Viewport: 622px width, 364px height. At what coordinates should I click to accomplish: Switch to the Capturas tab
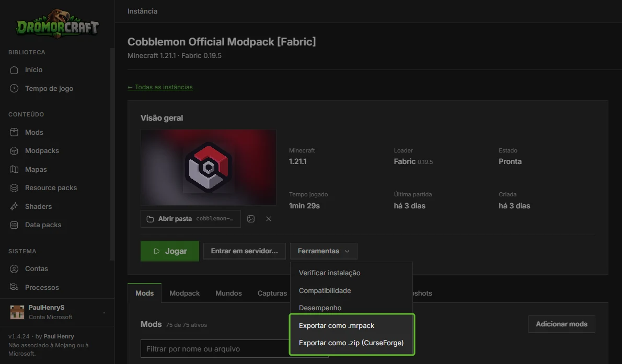tap(272, 293)
